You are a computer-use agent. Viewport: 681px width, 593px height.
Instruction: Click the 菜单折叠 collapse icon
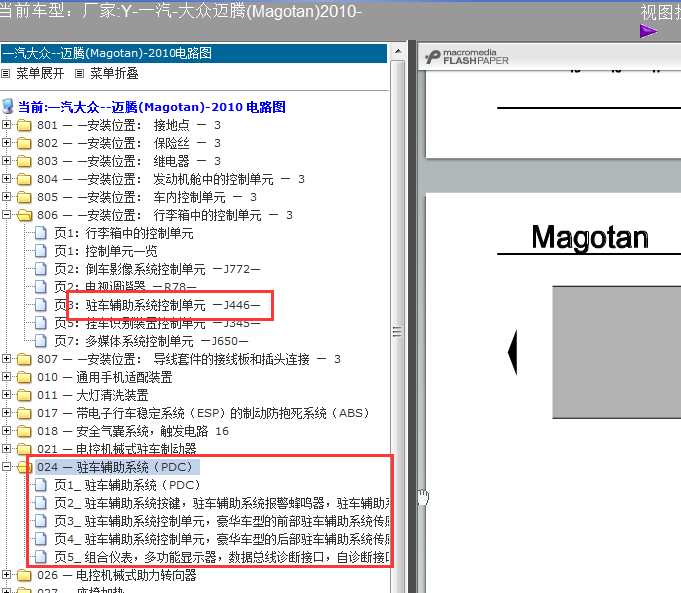(x=79, y=74)
